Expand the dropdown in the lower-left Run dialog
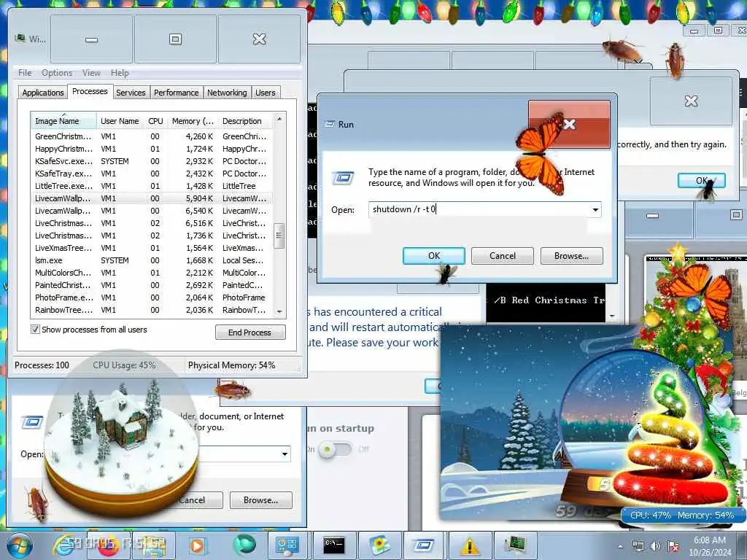Image resolution: width=747 pixels, height=560 pixels. (x=285, y=454)
